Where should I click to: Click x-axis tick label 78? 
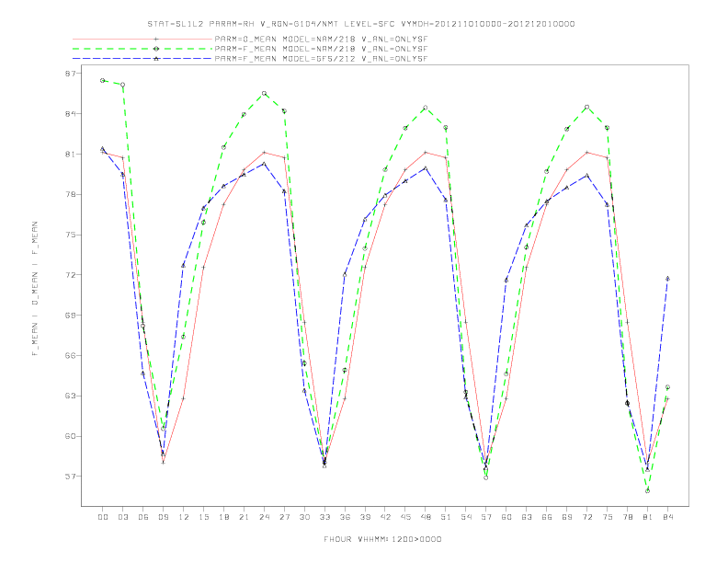tap(627, 517)
